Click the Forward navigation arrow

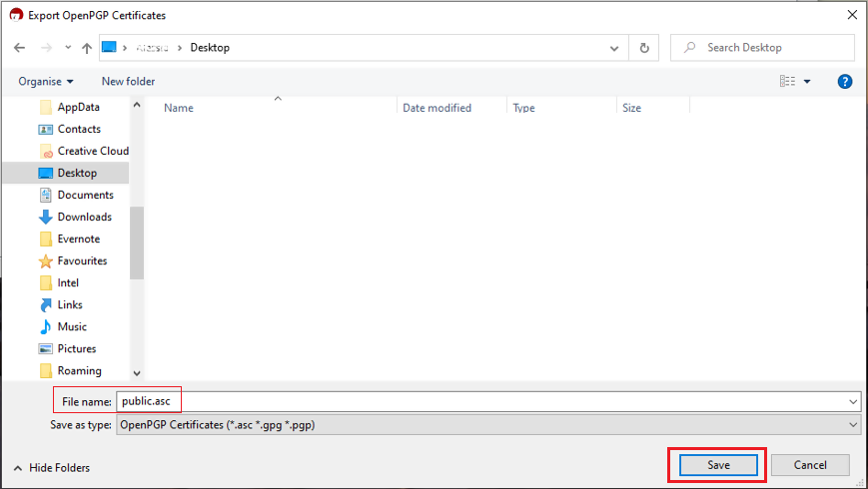point(47,48)
